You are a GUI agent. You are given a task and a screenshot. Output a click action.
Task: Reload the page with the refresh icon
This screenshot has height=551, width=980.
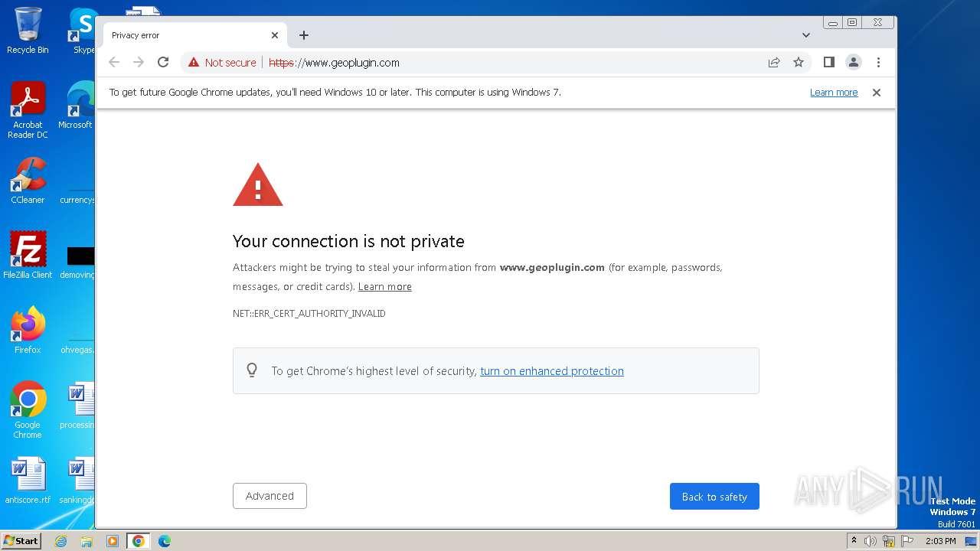(163, 63)
